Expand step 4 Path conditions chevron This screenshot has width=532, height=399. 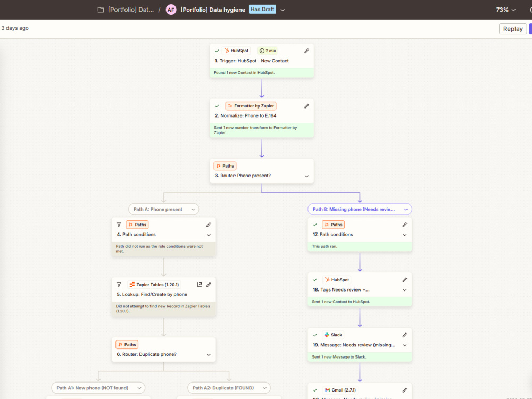pyautogui.click(x=209, y=235)
